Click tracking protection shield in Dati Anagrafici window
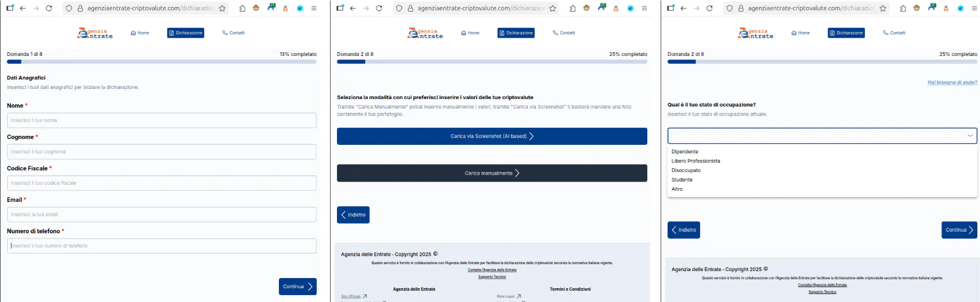980x302 pixels. [69, 9]
